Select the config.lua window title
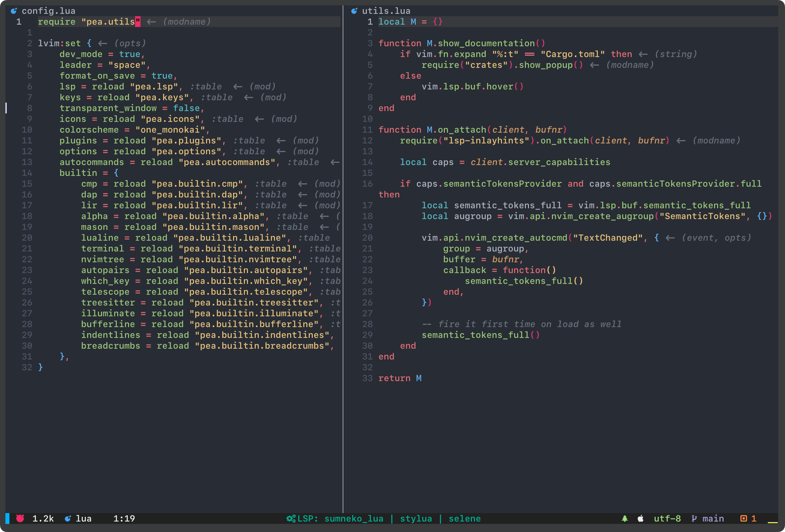The width and height of the screenshot is (785, 532). pos(49,11)
